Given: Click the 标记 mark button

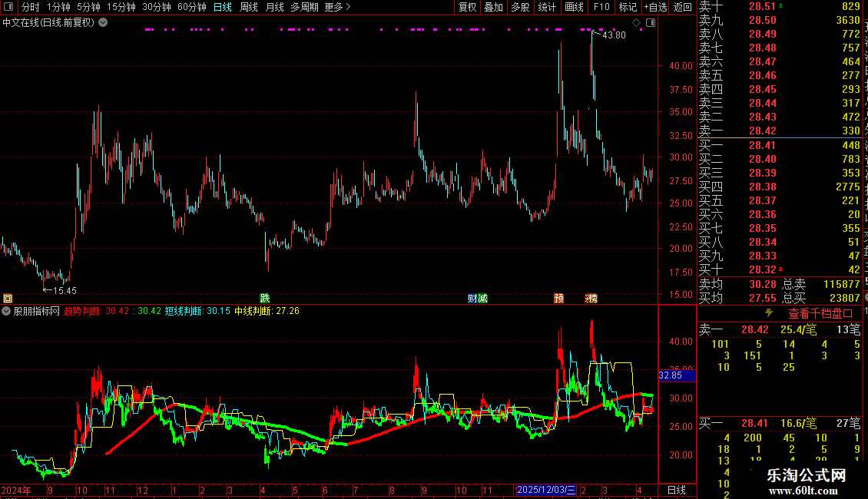Looking at the screenshot, I should click(x=628, y=7).
